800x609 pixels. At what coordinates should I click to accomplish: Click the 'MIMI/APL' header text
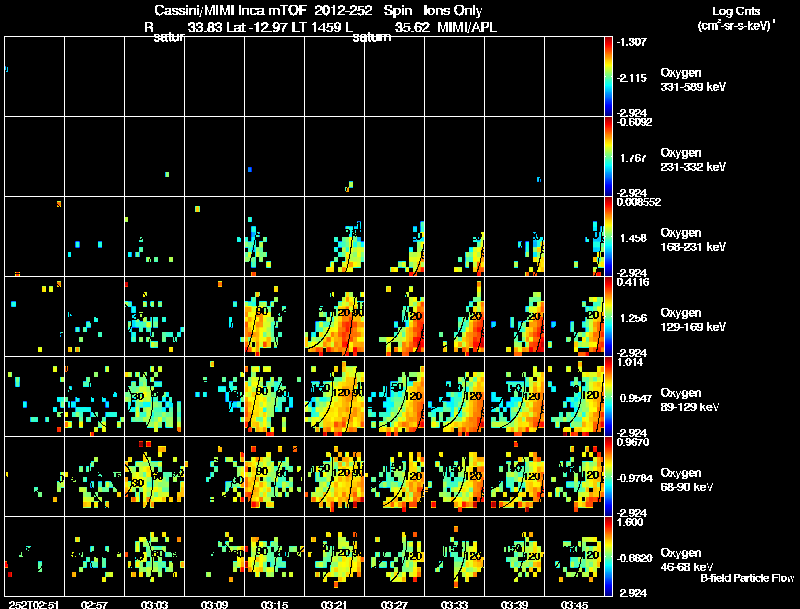(467, 28)
